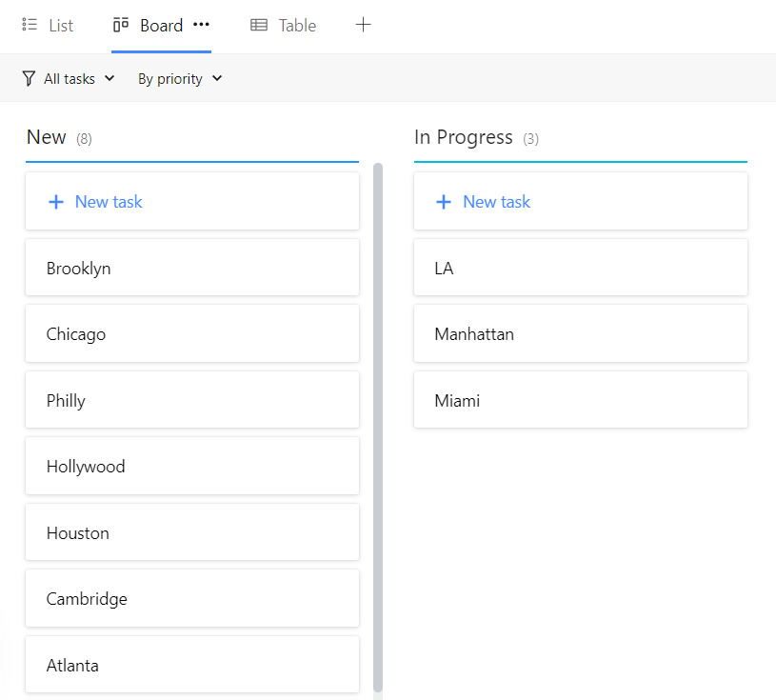
Task: Open the Miami task card
Action: pyautogui.click(x=581, y=399)
